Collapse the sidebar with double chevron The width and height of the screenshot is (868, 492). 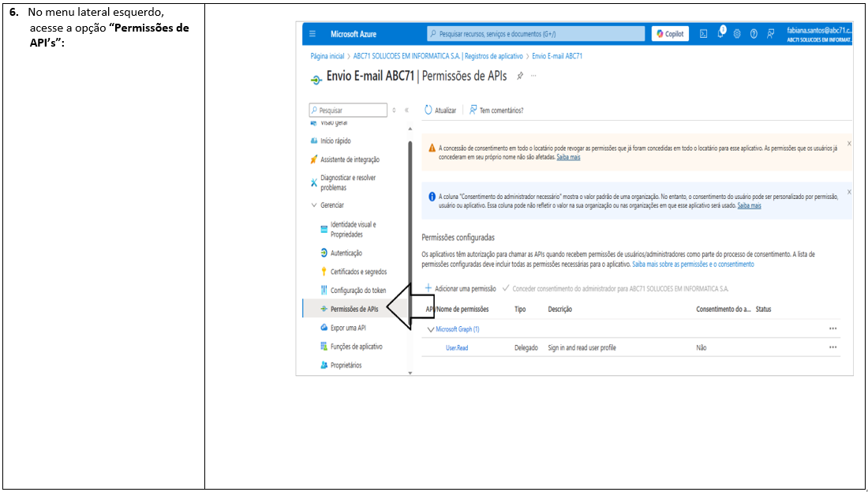coord(406,111)
